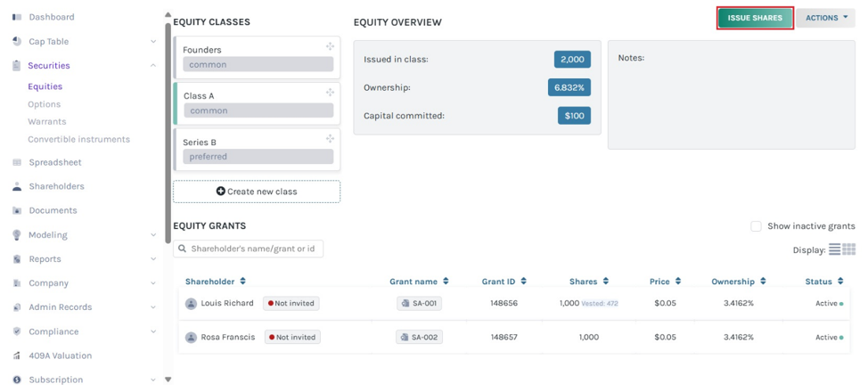
Task: Switch to list display view icon
Action: (834, 249)
